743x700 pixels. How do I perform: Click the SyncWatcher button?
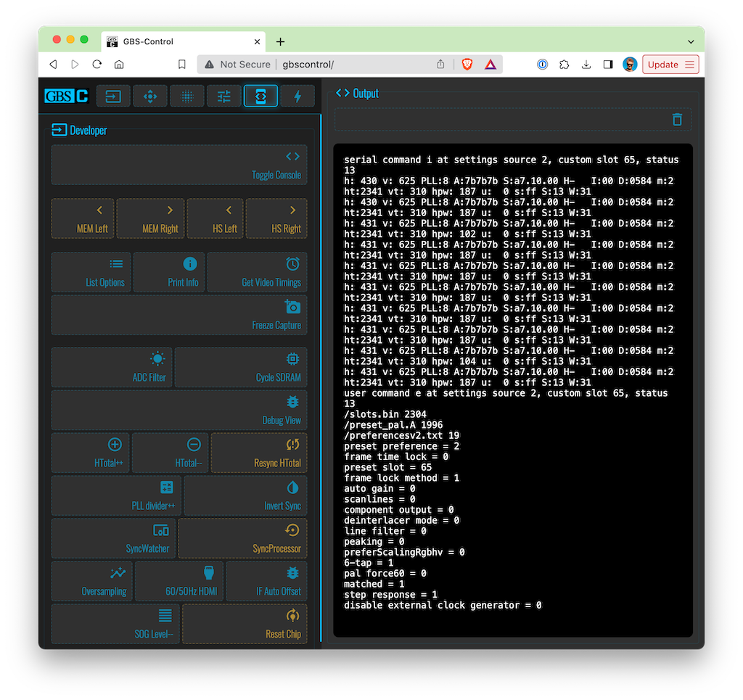tap(113, 538)
